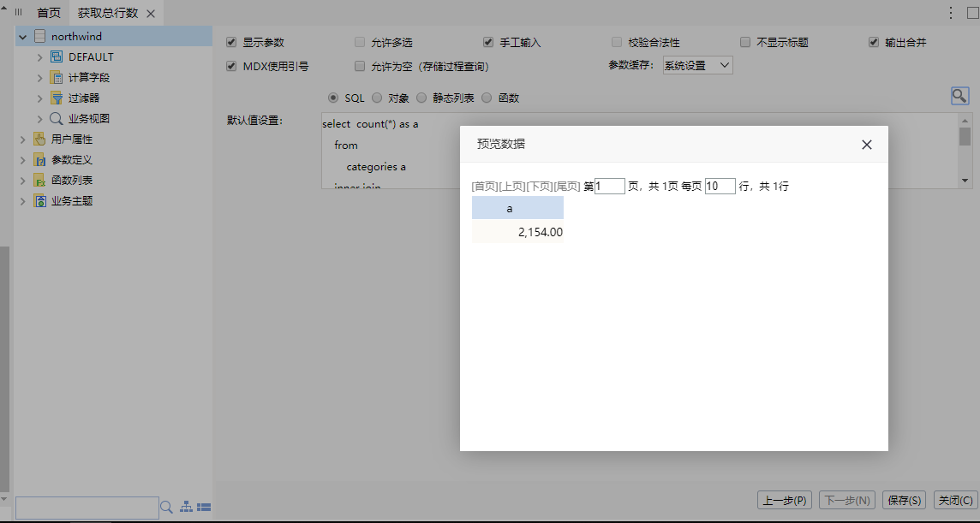Screen dimensions: 980x523
Task: Toggle the 允许多选 checkbox
Action: [x=360, y=43]
